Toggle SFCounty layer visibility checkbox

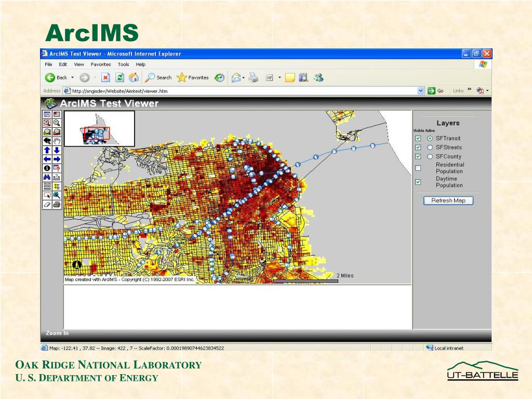418,156
